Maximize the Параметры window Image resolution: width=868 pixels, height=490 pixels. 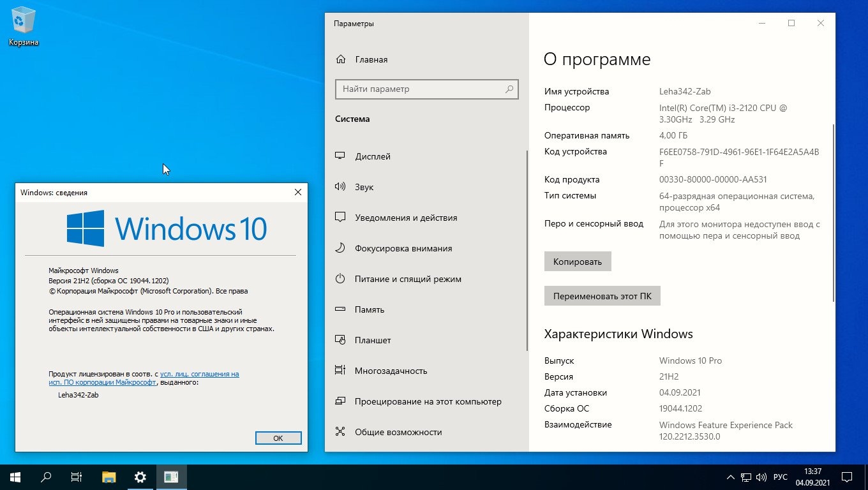coord(791,24)
